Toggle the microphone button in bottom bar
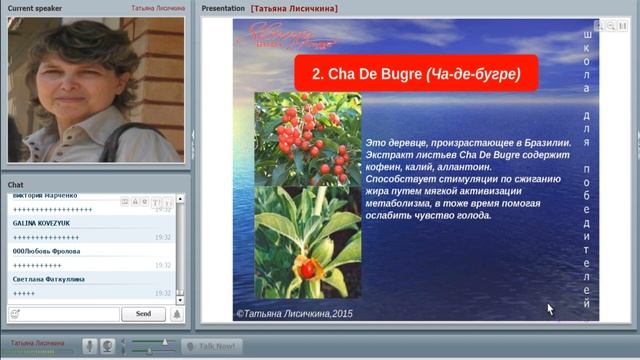The image size is (640, 360). (89, 346)
